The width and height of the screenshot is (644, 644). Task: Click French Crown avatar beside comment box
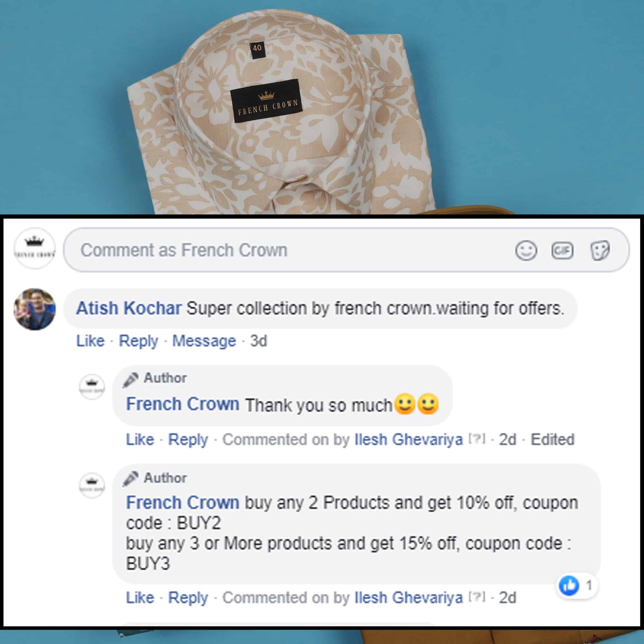(35, 248)
